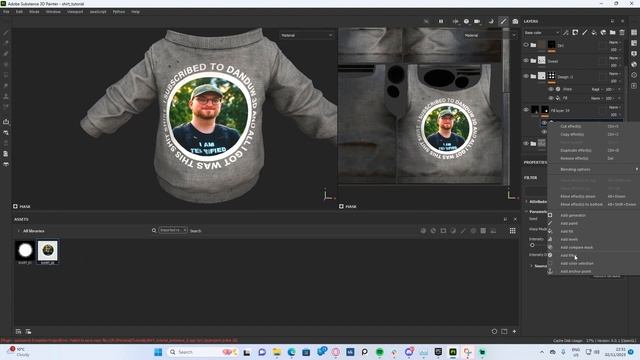Open Display Settings globe icon in right dock

coord(634,64)
